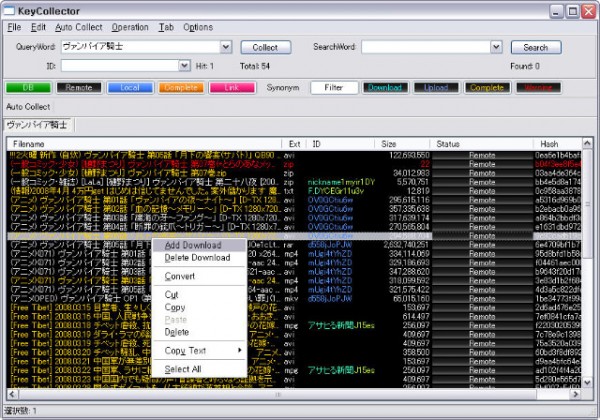The image size is (600, 420).
Task: Sort by Status column header
Action: pyautogui.click(x=482, y=144)
